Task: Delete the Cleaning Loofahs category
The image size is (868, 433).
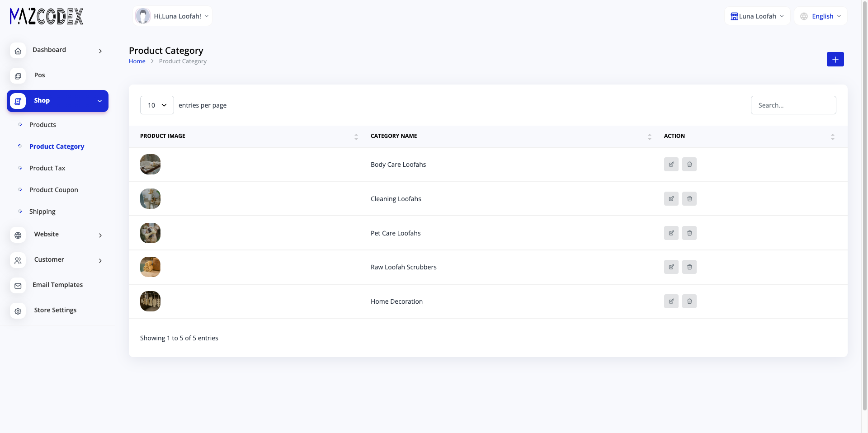Action: pyautogui.click(x=689, y=199)
